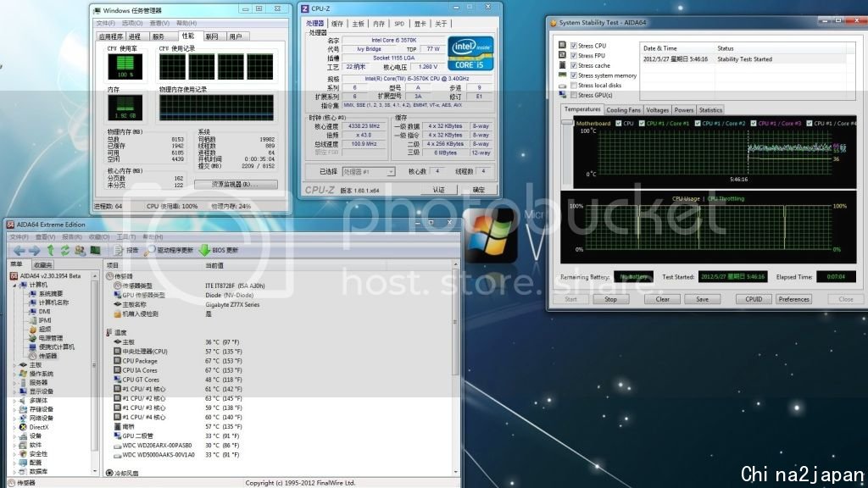Enable the Stress local disks checkbox
This screenshot has height=488, width=868.
point(574,86)
